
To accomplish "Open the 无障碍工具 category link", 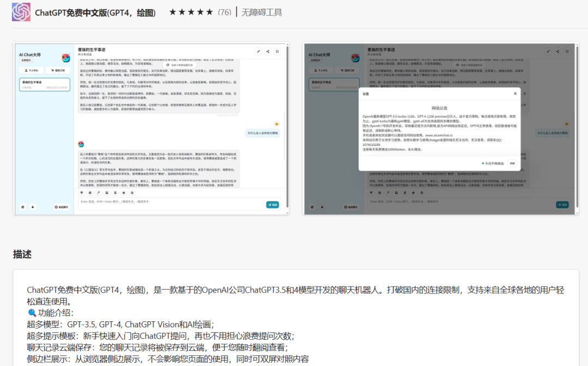I will (x=262, y=13).
